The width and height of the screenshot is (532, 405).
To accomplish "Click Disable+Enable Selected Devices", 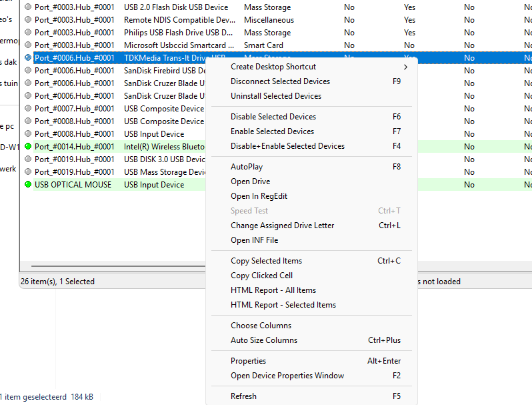I will 311,146.
